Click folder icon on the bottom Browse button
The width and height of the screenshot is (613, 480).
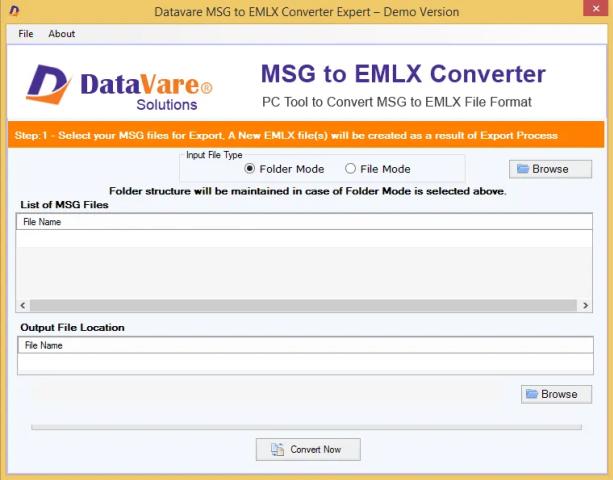(532, 394)
